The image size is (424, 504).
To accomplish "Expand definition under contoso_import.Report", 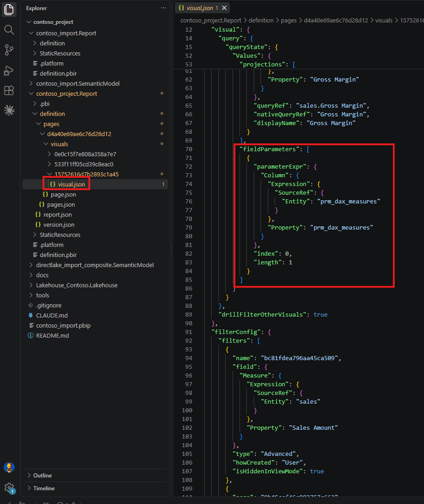I will [52, 43].
